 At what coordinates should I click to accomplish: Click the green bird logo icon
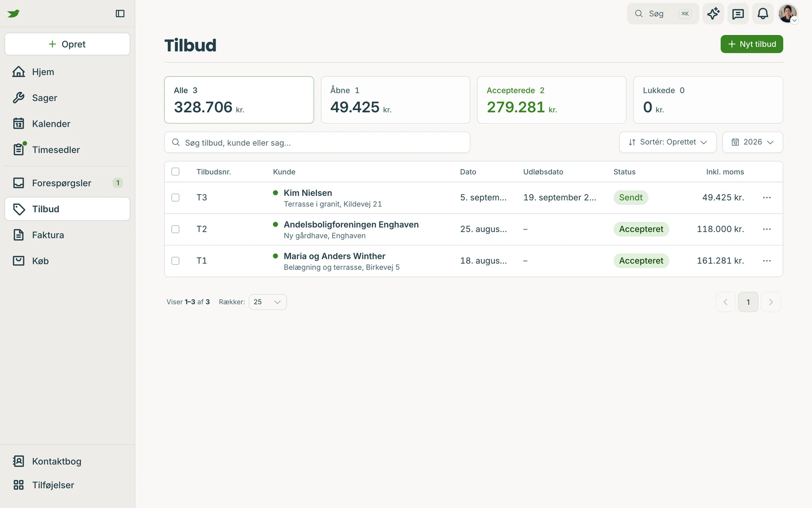click(13, 13)
